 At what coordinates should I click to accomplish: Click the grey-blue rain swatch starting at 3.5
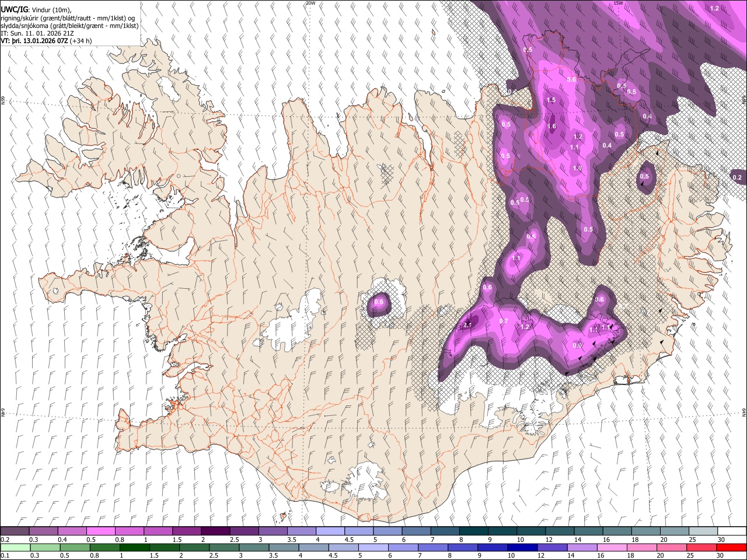[x=284, y=547]
